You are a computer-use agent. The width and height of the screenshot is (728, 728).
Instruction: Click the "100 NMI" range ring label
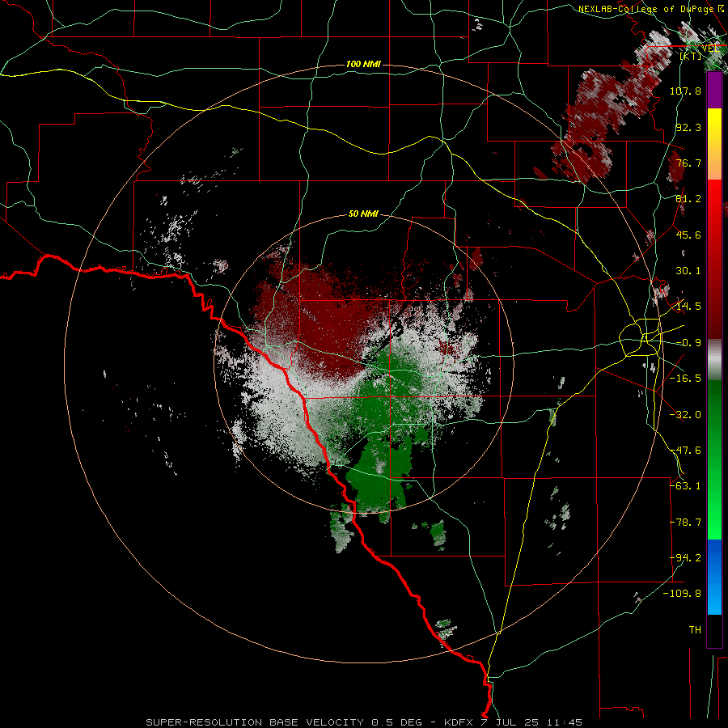click(363, 64)
